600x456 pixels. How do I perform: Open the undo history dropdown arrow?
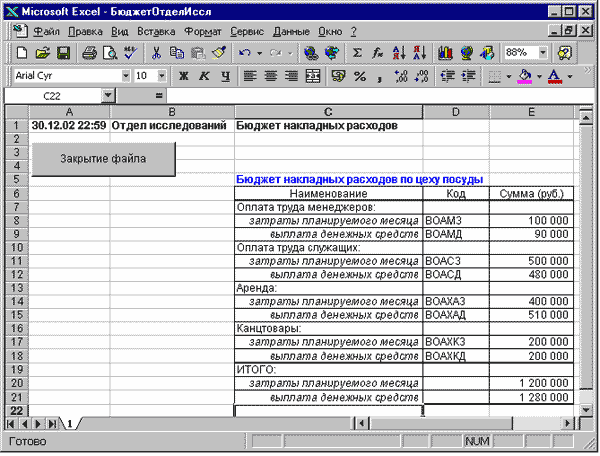click(259, 53)
